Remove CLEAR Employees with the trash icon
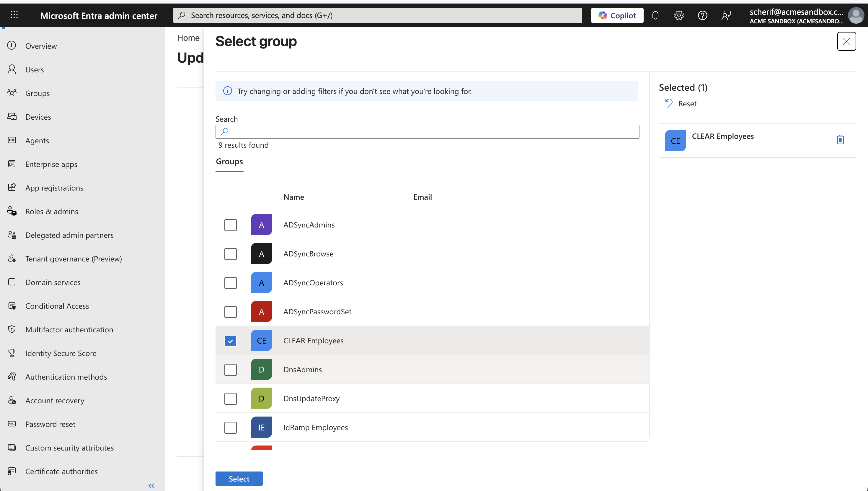The height and width of the screenshot is (491, 868). click(840, 140)
